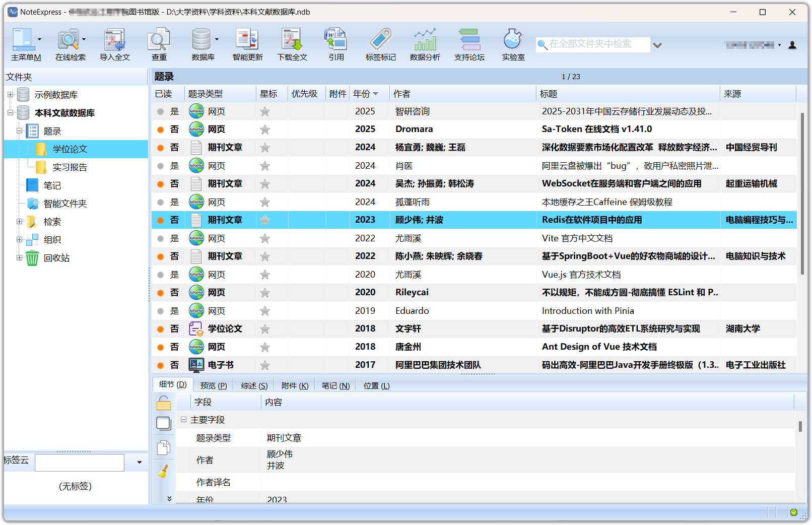Collapse the 主要字段 section
This screenshot has width=812, height=525.
point(183,419)
